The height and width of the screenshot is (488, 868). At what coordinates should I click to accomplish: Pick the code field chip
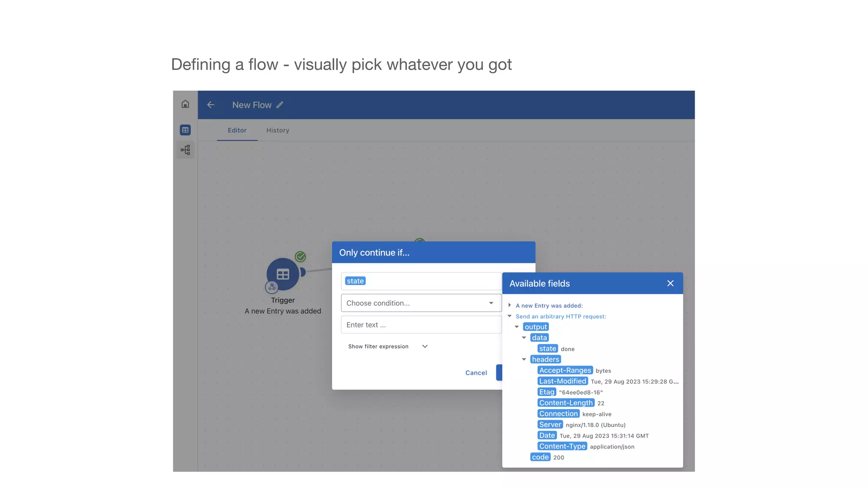540,457
